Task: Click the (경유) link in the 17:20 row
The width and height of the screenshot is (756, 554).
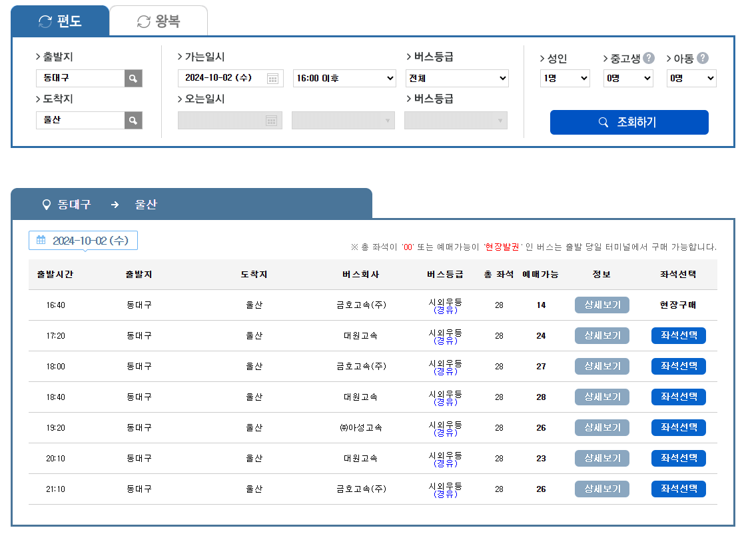Action: (446, 341)
